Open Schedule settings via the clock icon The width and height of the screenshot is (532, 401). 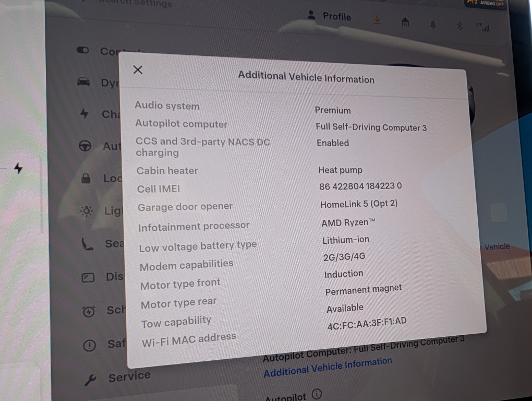tap(89, 311)
